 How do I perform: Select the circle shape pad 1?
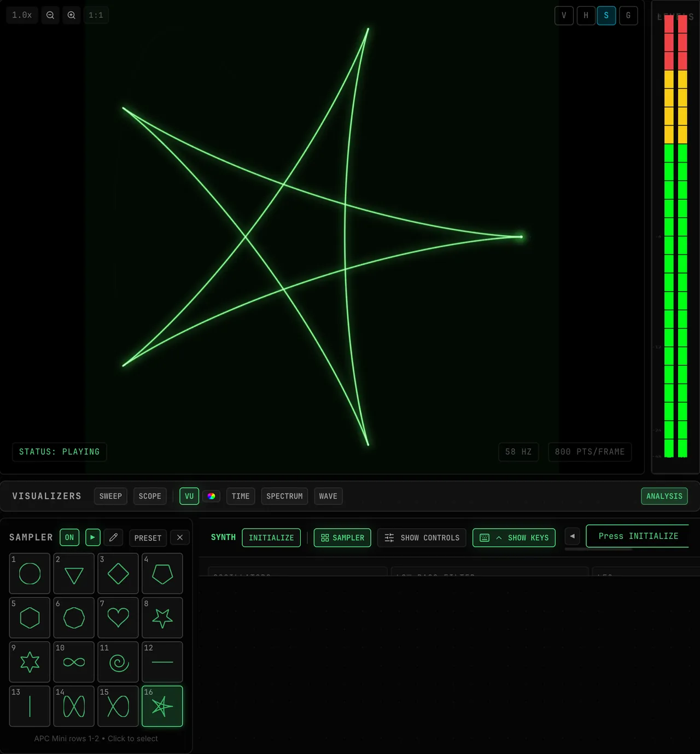pos(30,573)
